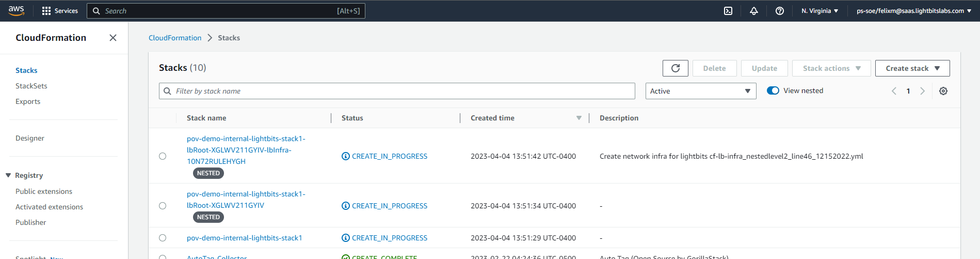The width and height of the screenshot is (980, 259).
Task: Open Publisher in Registry
Action: point(31,222)
